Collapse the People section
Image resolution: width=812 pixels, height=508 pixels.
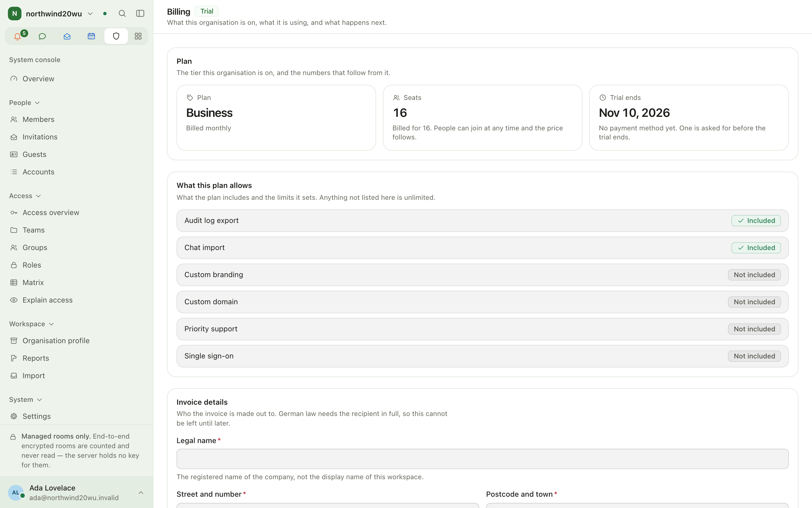[x=25, y=103]
